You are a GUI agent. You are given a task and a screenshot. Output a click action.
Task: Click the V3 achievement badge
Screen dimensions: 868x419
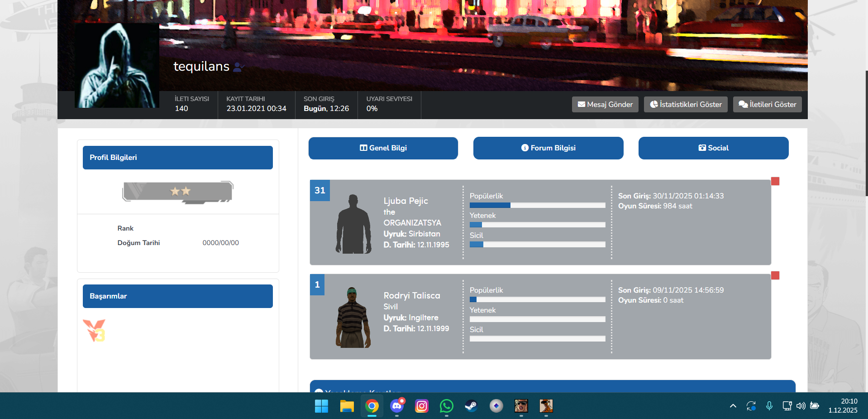94,330
